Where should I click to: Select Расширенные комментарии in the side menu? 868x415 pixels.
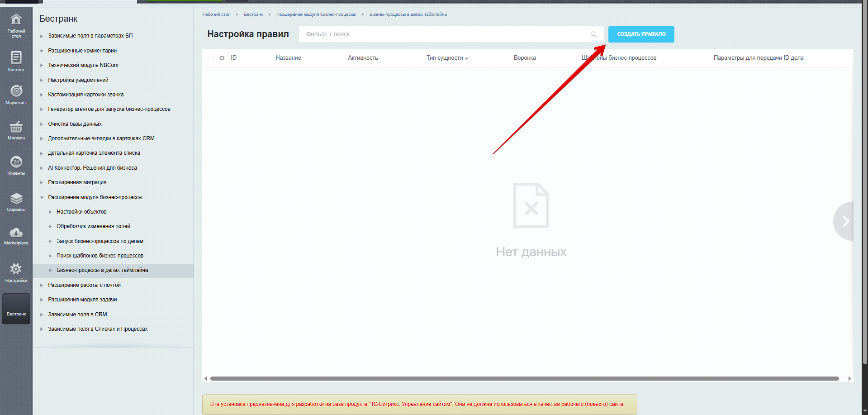(x=82, y=51)
